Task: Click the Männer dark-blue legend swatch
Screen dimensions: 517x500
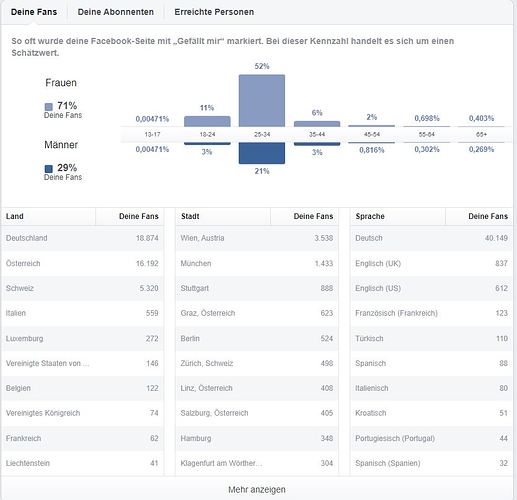Action: coord(49,169)
